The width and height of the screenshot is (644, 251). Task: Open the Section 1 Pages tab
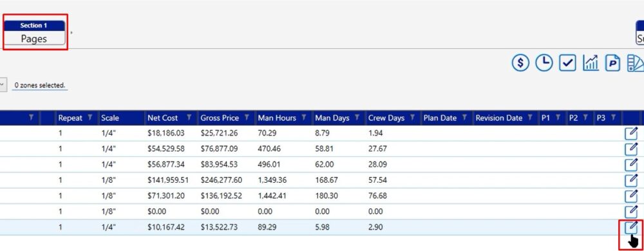[x=34, y=32]
